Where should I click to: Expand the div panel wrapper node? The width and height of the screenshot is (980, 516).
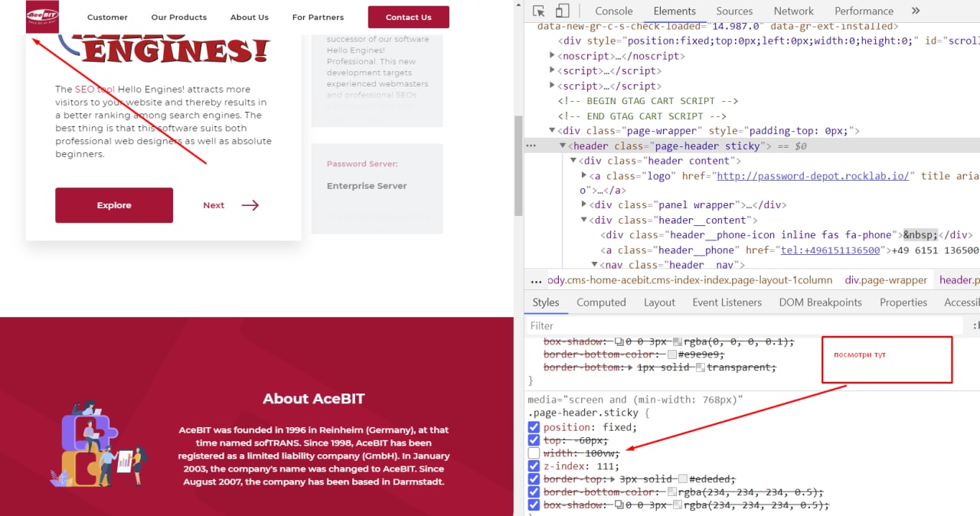pyautogui.click(x=584, y=205)
